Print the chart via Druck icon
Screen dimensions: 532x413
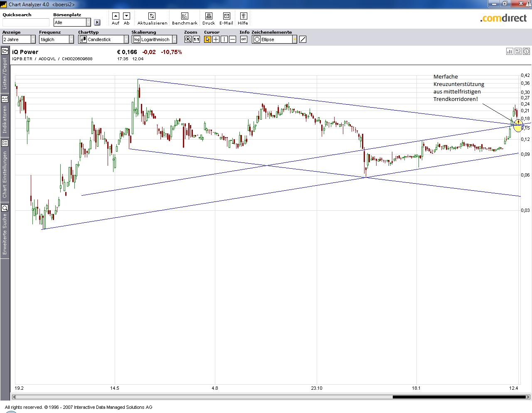209,16
